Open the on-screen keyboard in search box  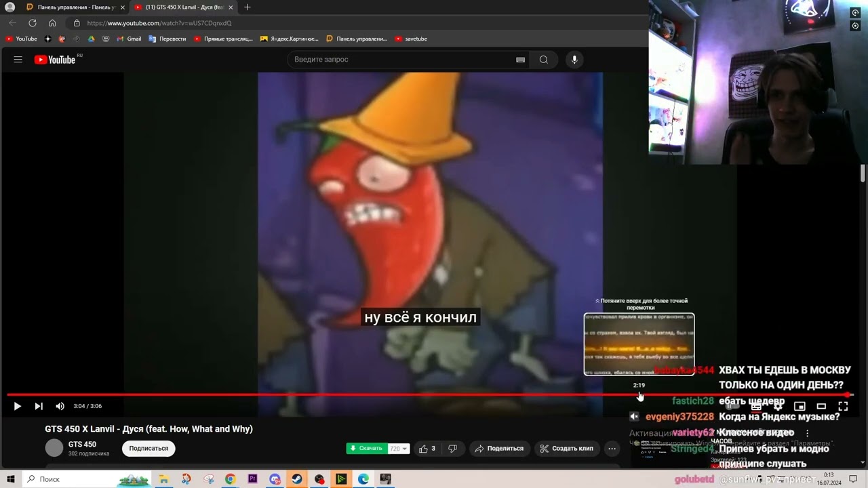(x=520, y=60)
